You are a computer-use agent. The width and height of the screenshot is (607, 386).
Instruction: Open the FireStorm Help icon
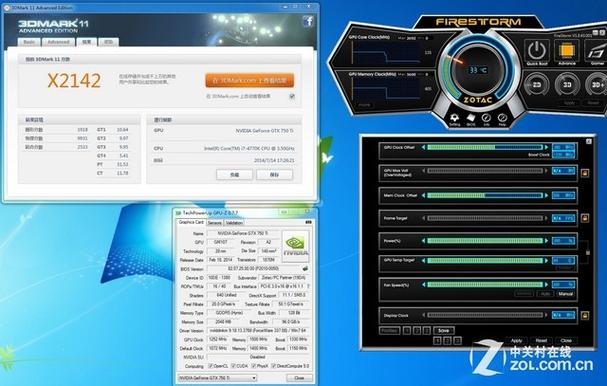pos(502,118)
